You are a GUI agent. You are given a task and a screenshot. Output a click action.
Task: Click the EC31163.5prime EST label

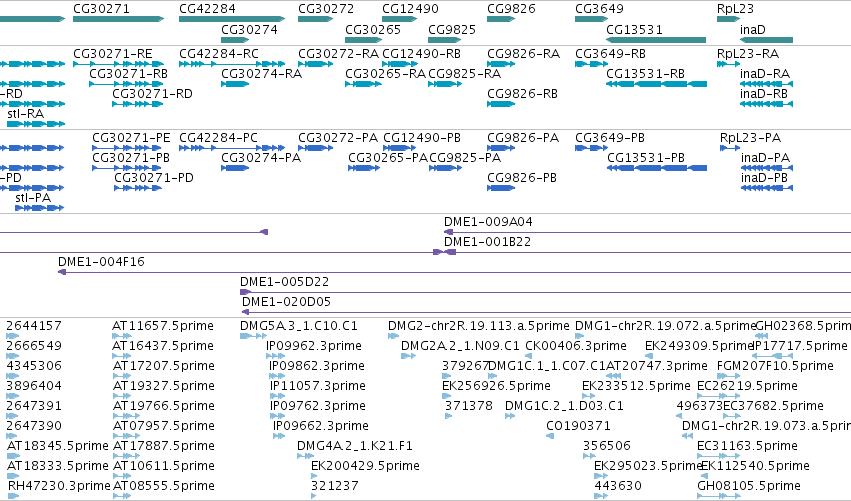(x=747, y=446)
